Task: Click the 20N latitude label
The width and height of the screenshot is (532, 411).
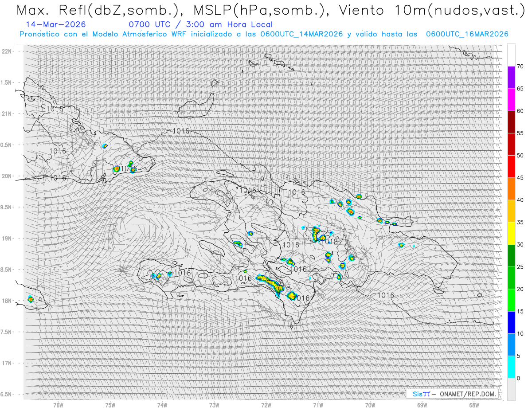Action: click(8, 176)
